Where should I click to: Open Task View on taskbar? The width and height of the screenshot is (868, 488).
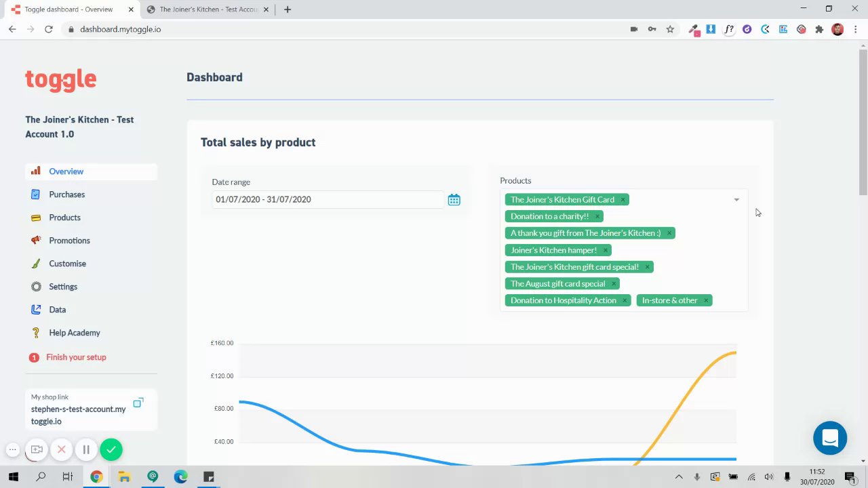[68, 477]
